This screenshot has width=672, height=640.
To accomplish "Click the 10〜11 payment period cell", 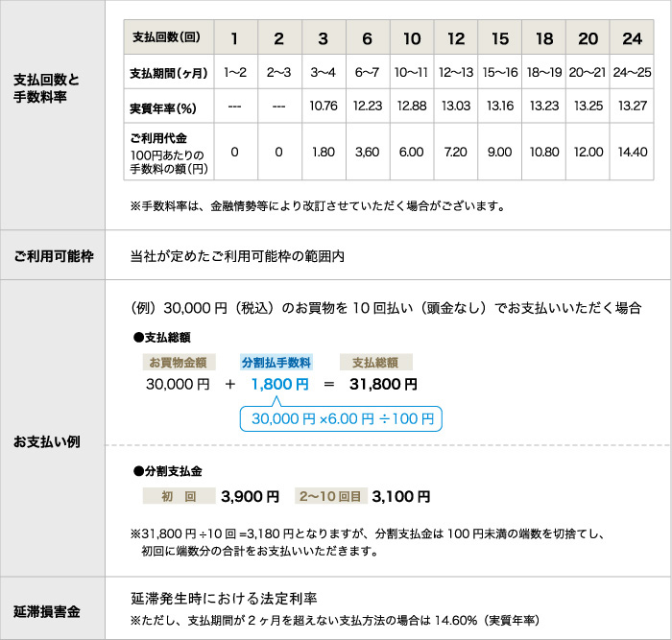I will 411,73.
